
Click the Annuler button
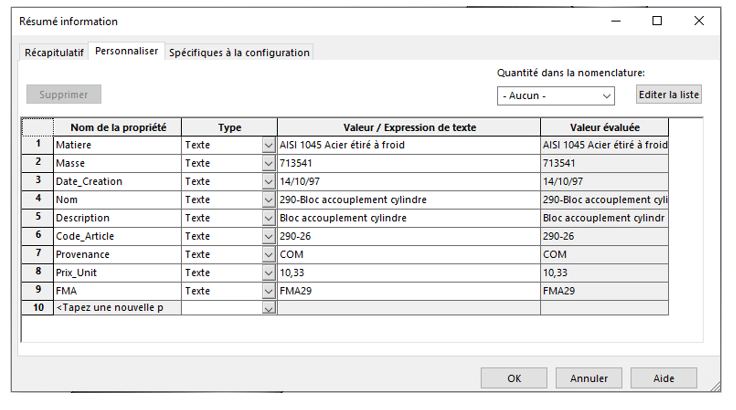click(589, 378)
